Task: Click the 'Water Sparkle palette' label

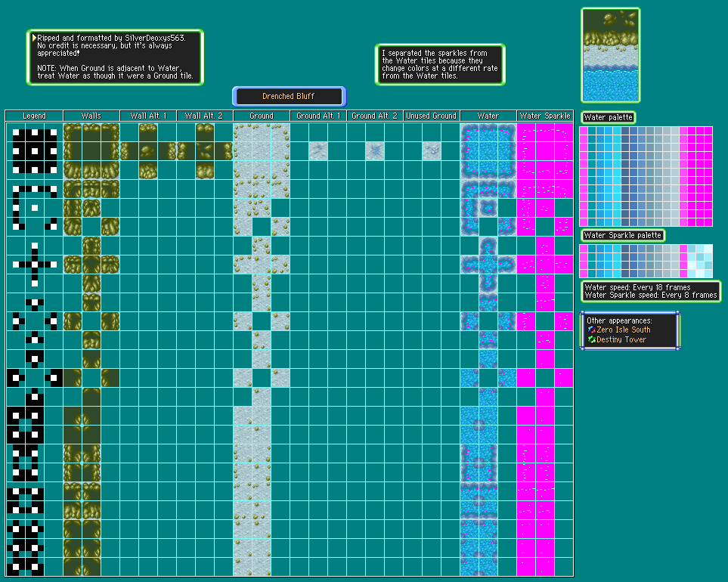Action: 623,235
